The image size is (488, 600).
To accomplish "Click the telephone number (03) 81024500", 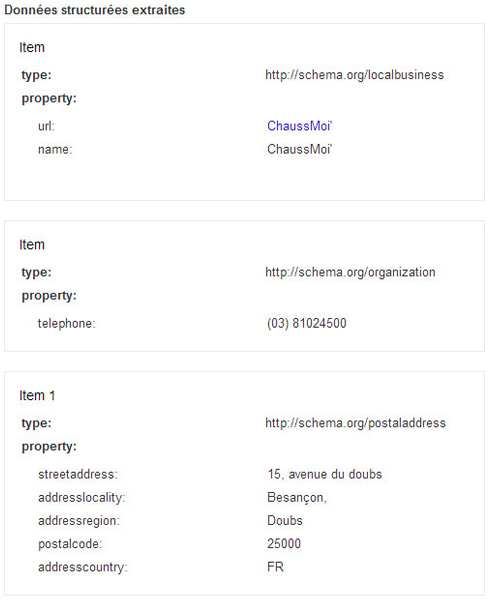I will [307, 323].
